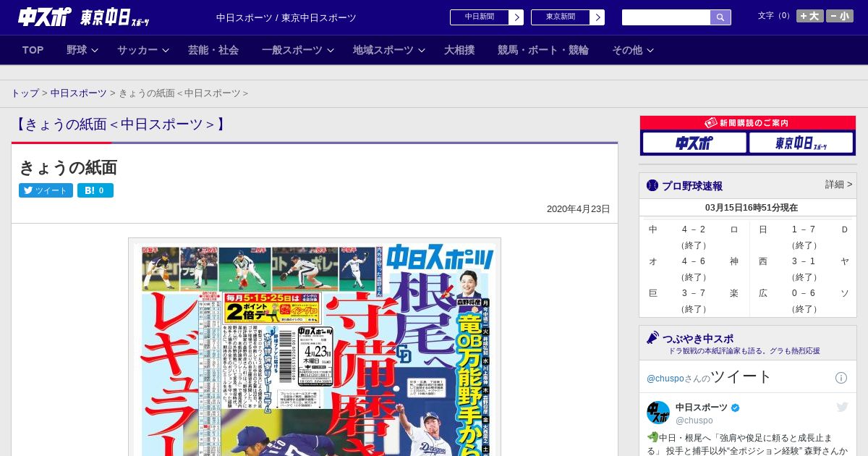The width and height of the screenshot is (868, 456).
Task: Open the 芸能・社会 section
Action: (213, 50)
